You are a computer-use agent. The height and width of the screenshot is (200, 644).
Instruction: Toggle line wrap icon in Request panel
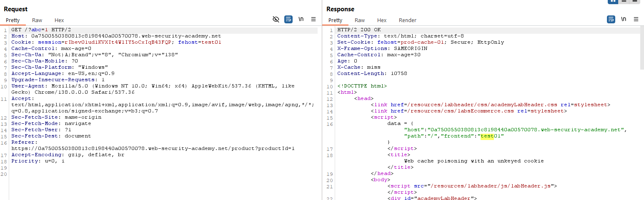tap(288, 19)
